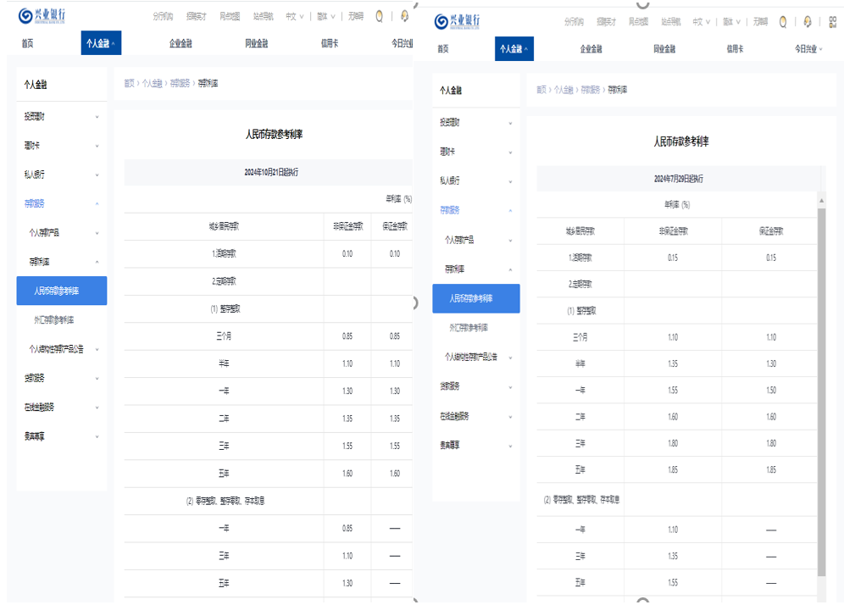Click the 2024年10月21日起执行 heading
Image resolution: width=844 pixels, height=616 pixels.
point(271,173)
